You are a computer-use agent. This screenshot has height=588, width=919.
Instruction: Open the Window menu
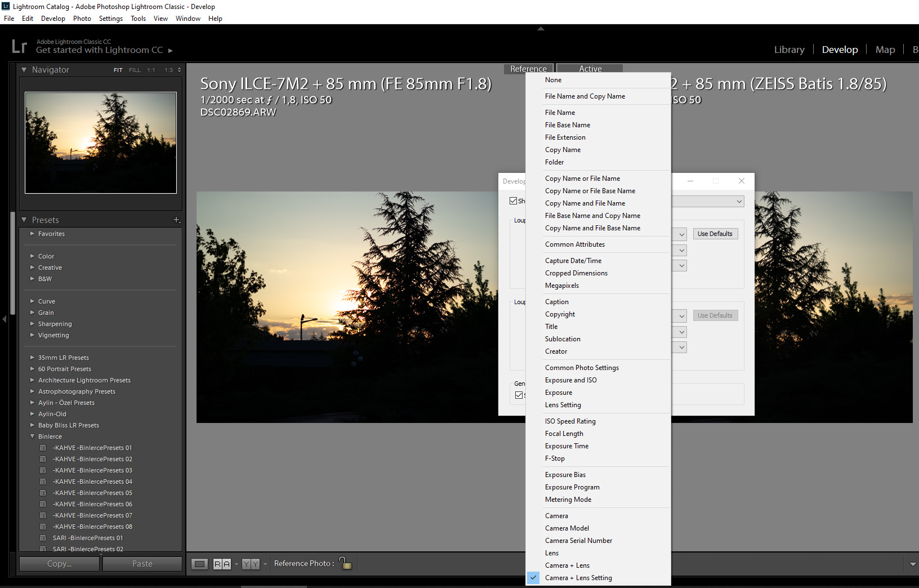(188, 19)
